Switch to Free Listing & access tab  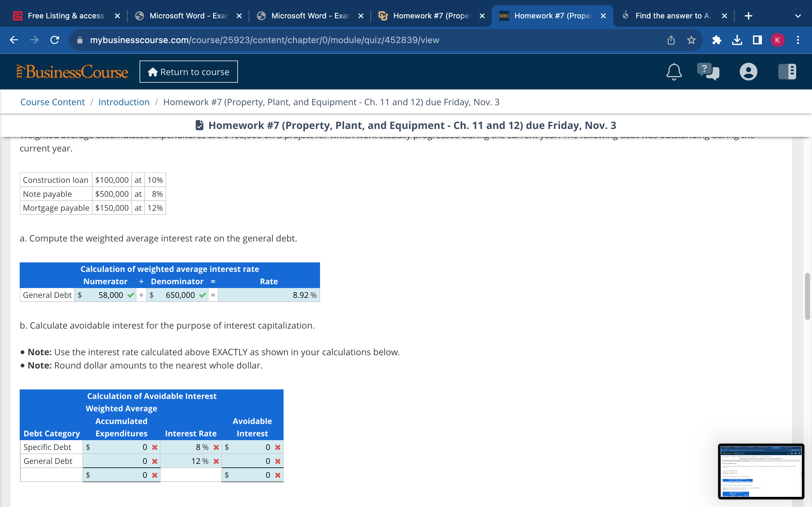click(x=66, y=16)
